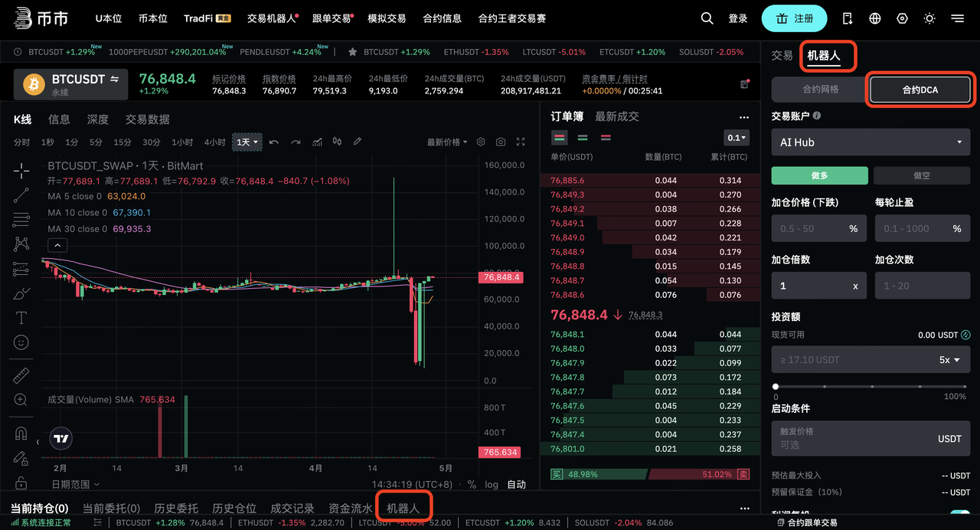Toggle percent scale on chart

coord(472,485)
